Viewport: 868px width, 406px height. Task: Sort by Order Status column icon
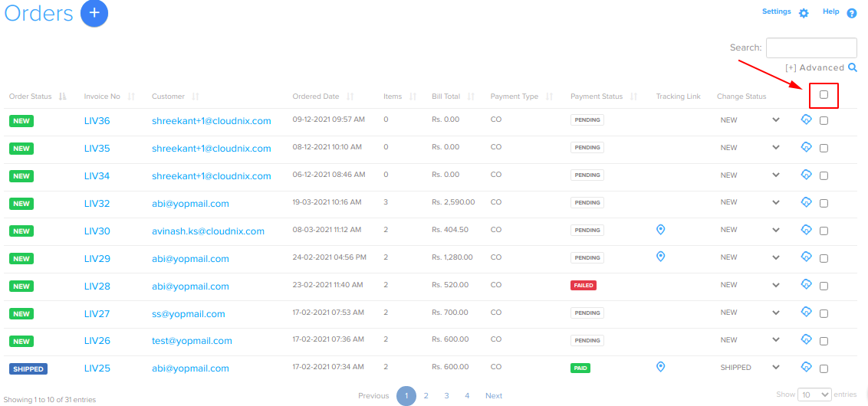(63, 97)
